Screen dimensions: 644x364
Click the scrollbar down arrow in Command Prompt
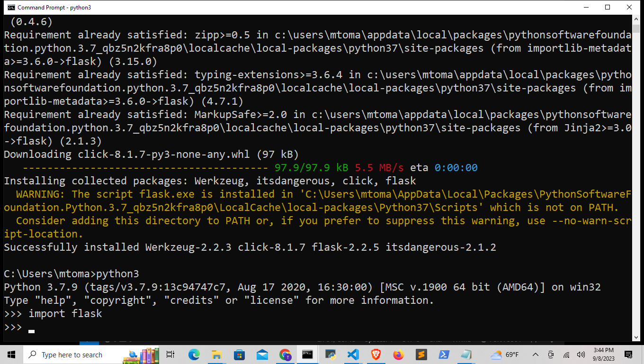coord(636,337)
